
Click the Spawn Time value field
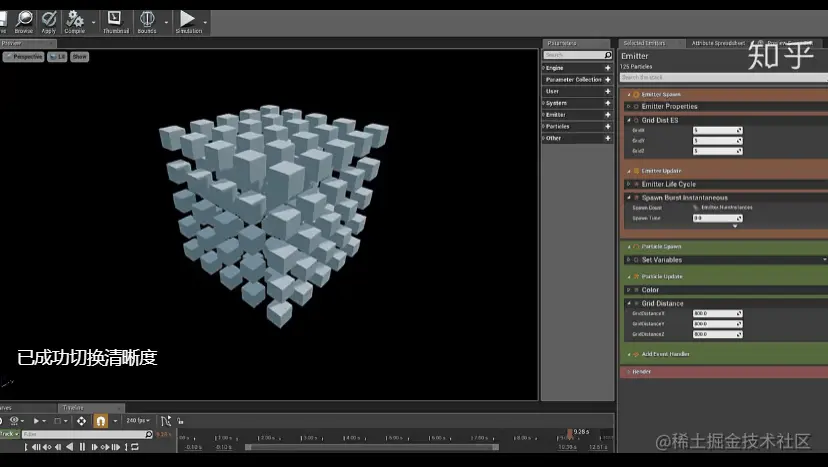(718, 218)
